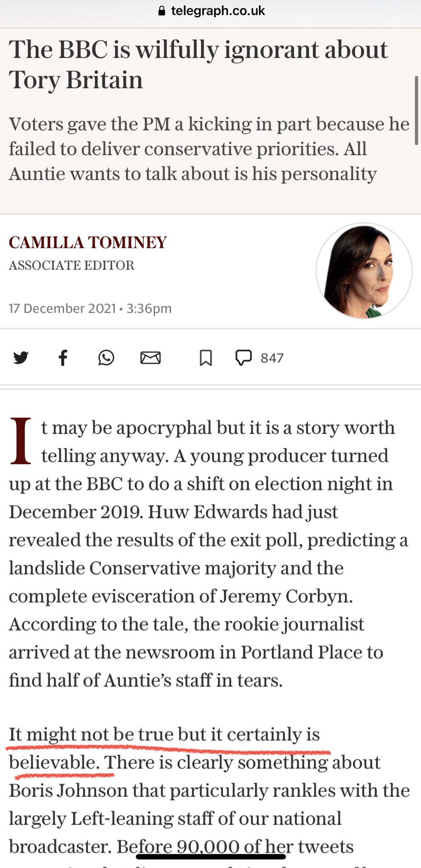This screenshot has width=421, height=868.
Task: Share the article on Twitter
Action: tap(20, 358)
